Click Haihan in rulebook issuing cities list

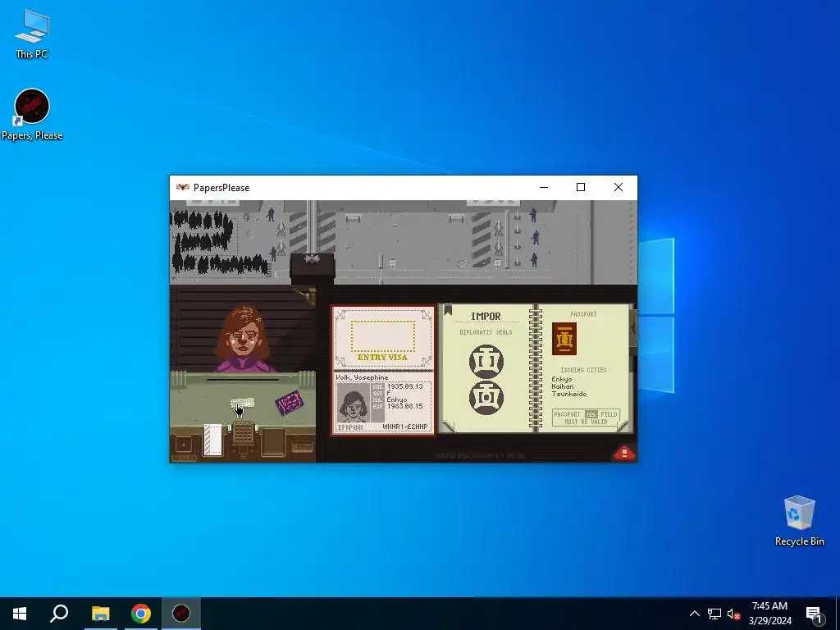pyautogui.click(x=563, y=386)
